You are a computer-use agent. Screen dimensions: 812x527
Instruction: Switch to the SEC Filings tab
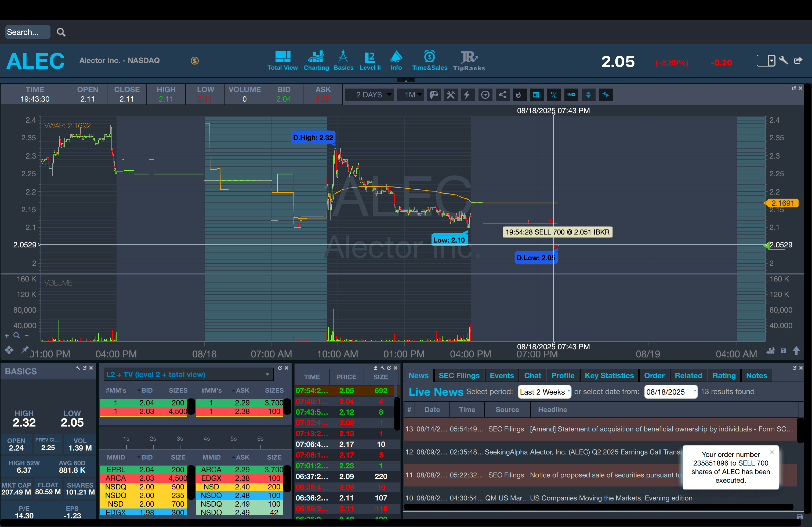(x=459, y=376)
